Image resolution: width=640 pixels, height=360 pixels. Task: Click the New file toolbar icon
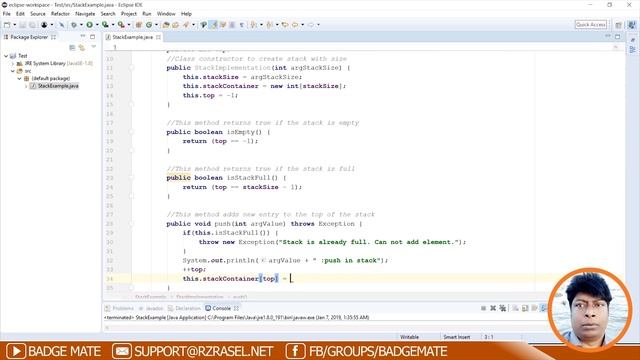click(7, 25)
